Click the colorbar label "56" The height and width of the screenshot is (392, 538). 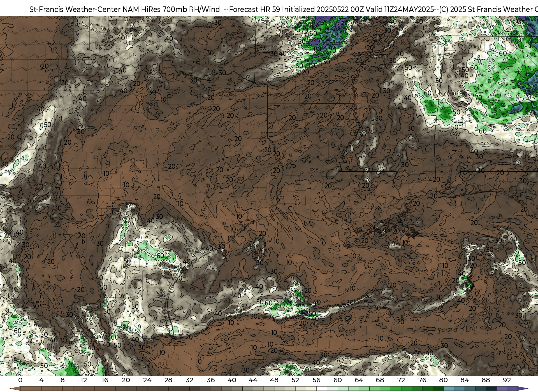click(x=317, y=380)
